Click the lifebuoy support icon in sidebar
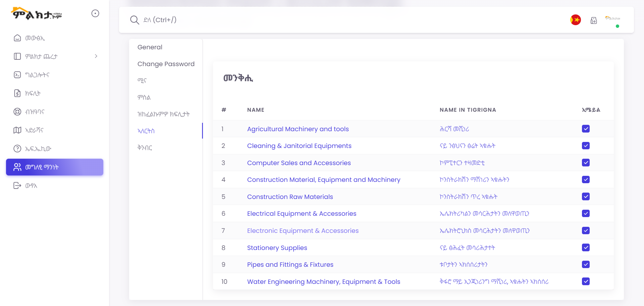This screenshot has width=644, height=306. tap(17, 112)
